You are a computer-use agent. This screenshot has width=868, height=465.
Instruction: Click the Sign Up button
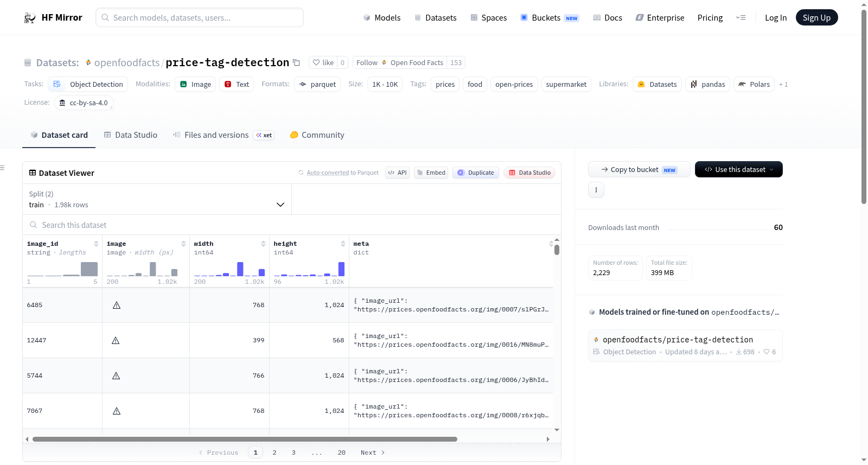[816, 17]
